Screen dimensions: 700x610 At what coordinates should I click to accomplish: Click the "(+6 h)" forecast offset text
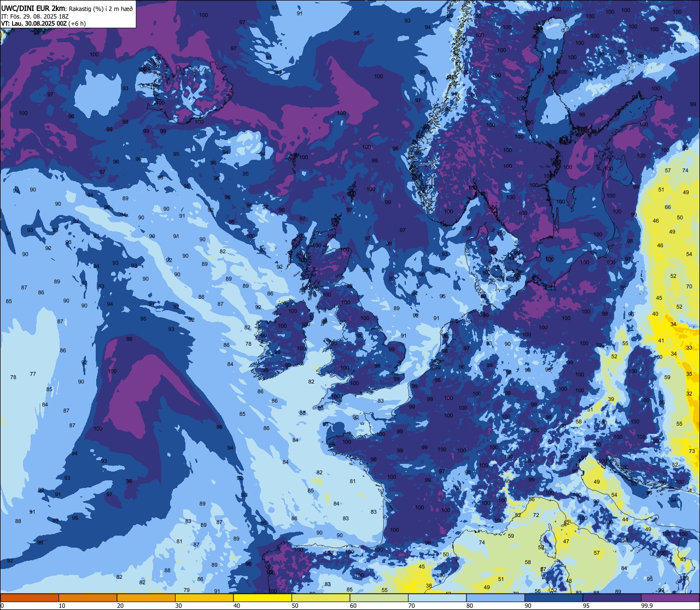(x=77, y=24)
